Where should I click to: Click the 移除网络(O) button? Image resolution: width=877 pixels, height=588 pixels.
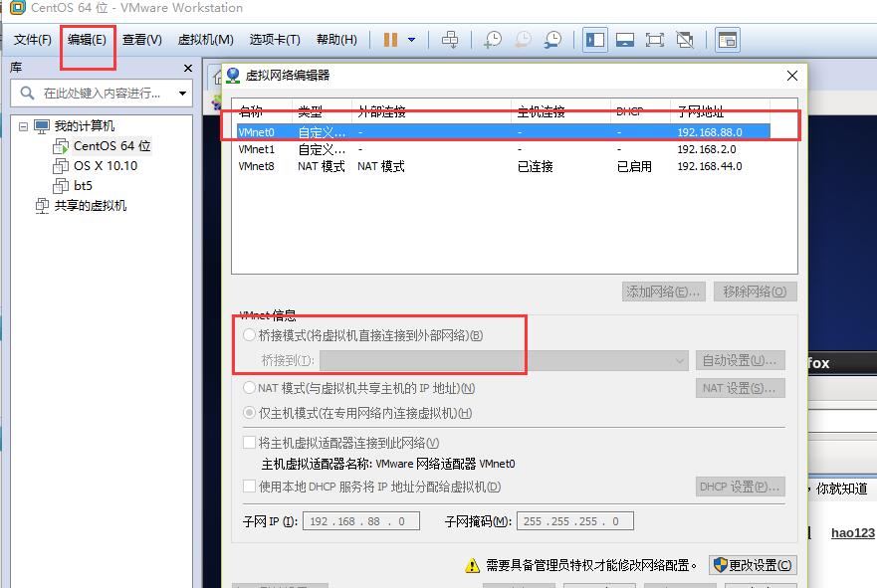[756, 292]
